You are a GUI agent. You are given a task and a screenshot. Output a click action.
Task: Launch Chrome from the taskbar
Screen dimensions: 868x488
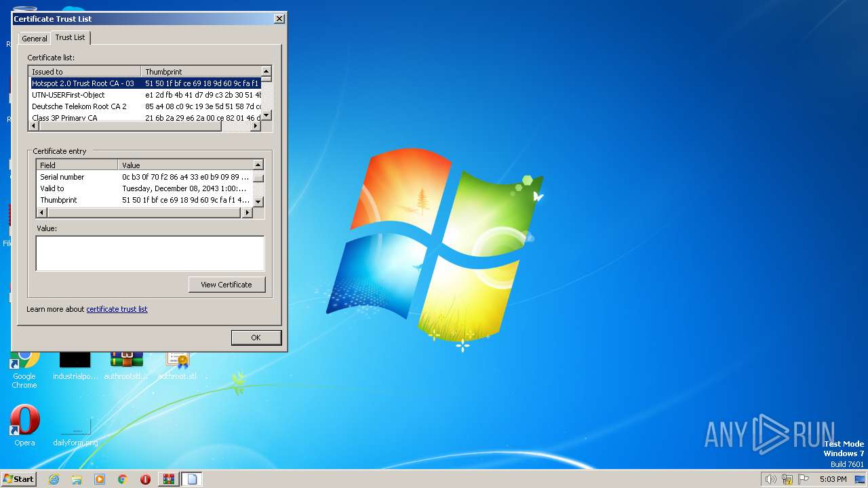[123, 479]
